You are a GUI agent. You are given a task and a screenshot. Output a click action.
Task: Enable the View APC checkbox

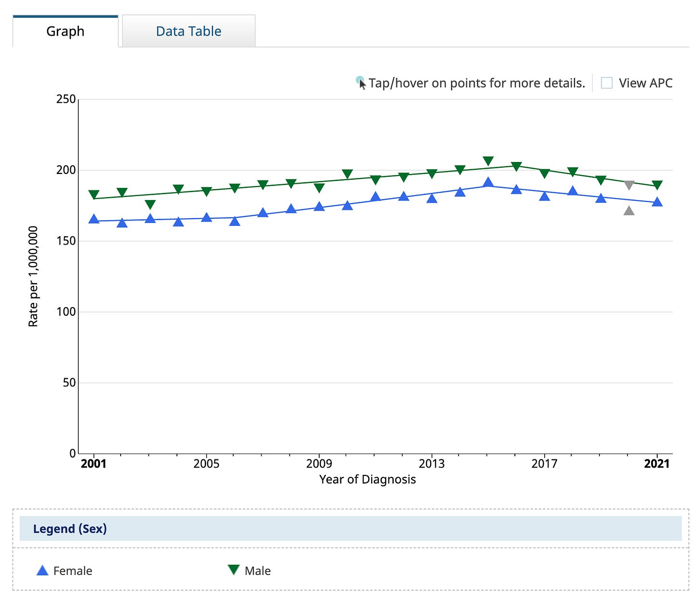tap(607, 83)
